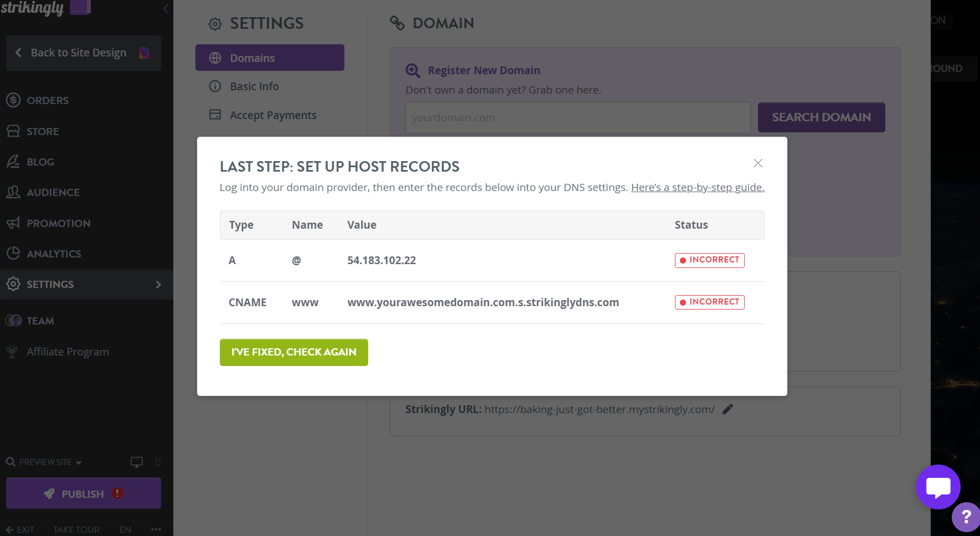Viewport: 980px width, 536px height.
Task: Change language with EN selector
Action: [125, 529]
